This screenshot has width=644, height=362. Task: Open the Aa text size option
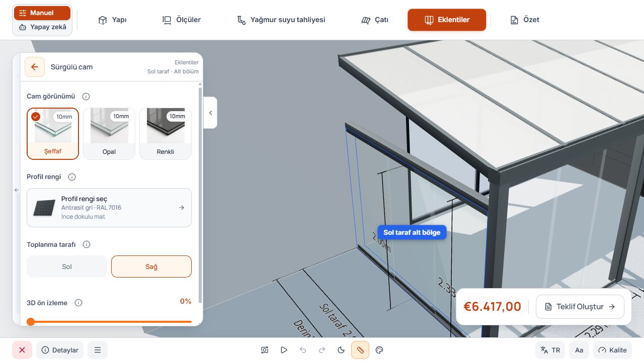pos(579,350)
